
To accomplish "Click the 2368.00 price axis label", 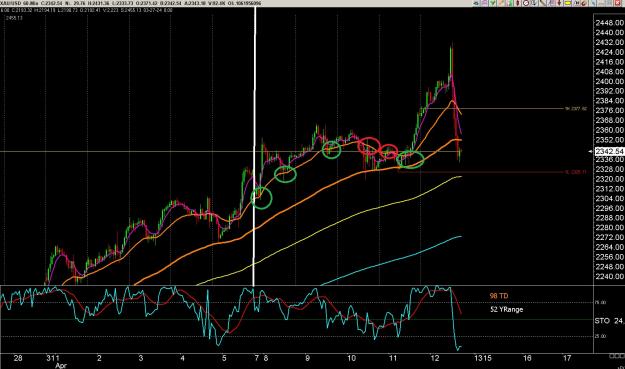I will tap(609, 120).
